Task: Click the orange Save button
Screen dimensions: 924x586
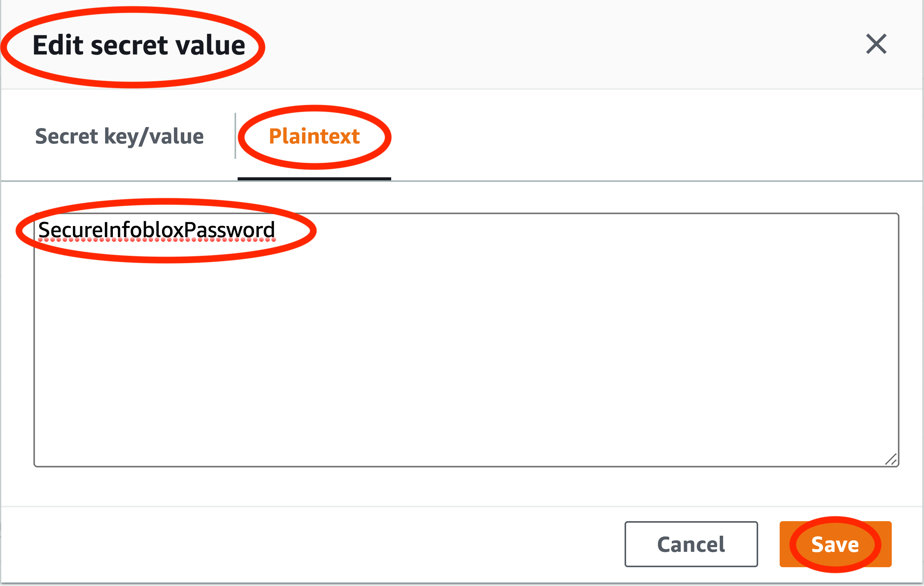Action: 835,544
